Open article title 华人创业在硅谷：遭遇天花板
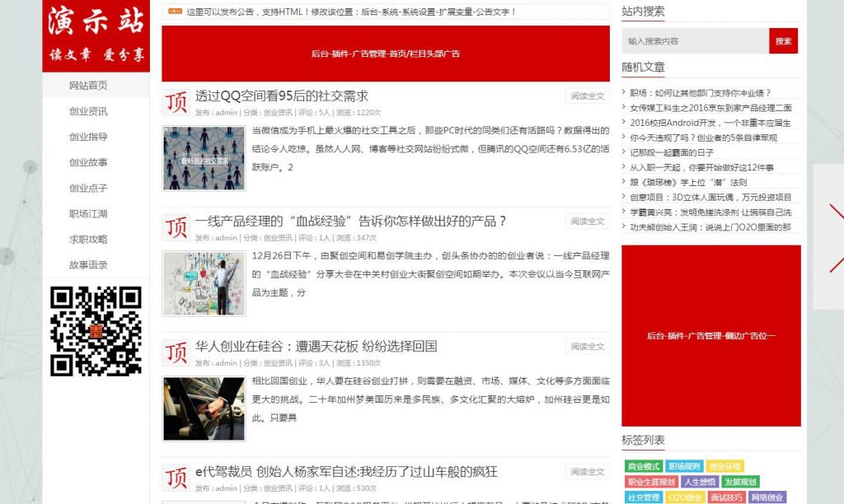This screenshot has width=844, height=504. pos(316,347)
